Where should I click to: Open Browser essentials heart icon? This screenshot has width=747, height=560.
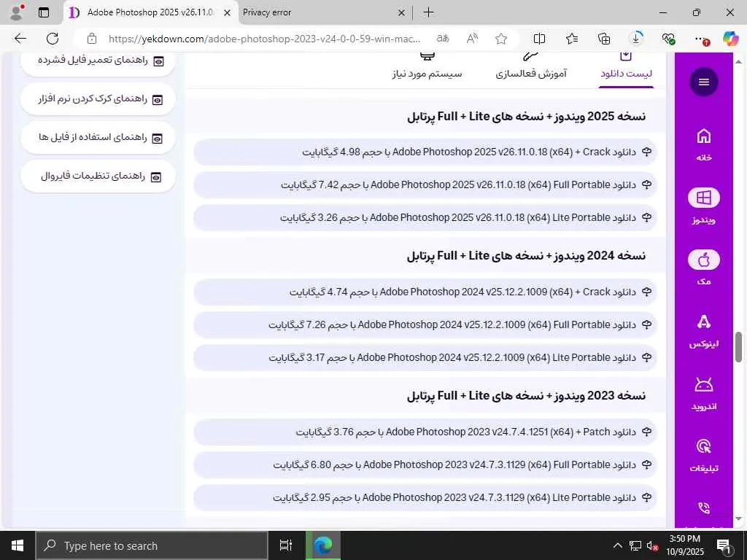pyautogui.click(x=668, y=39)
